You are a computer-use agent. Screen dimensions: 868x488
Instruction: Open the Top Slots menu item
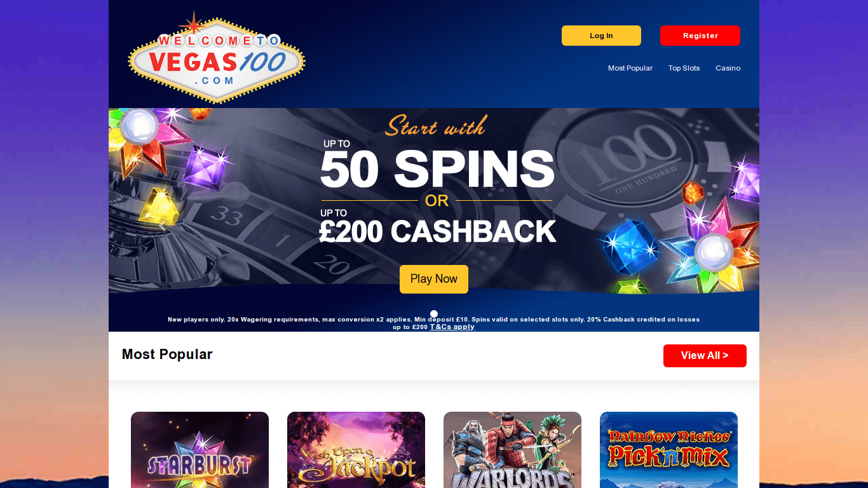coord(684,68)
